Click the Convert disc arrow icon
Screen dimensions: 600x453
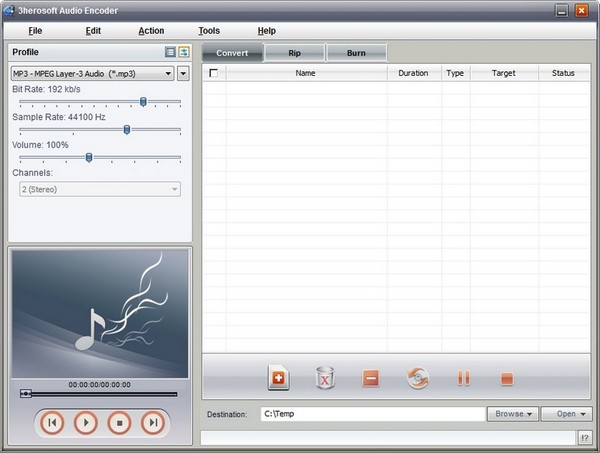point(418,379)
